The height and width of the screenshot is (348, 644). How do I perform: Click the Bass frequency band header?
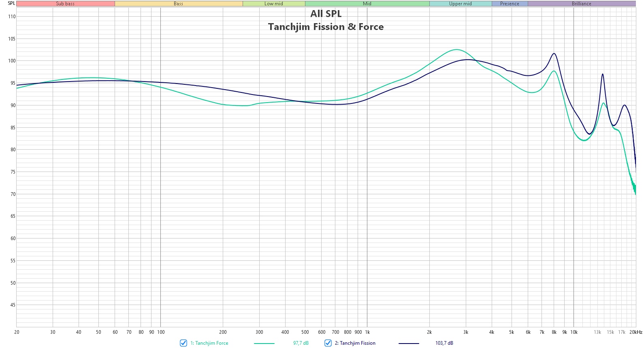click(x=179, y=4)
